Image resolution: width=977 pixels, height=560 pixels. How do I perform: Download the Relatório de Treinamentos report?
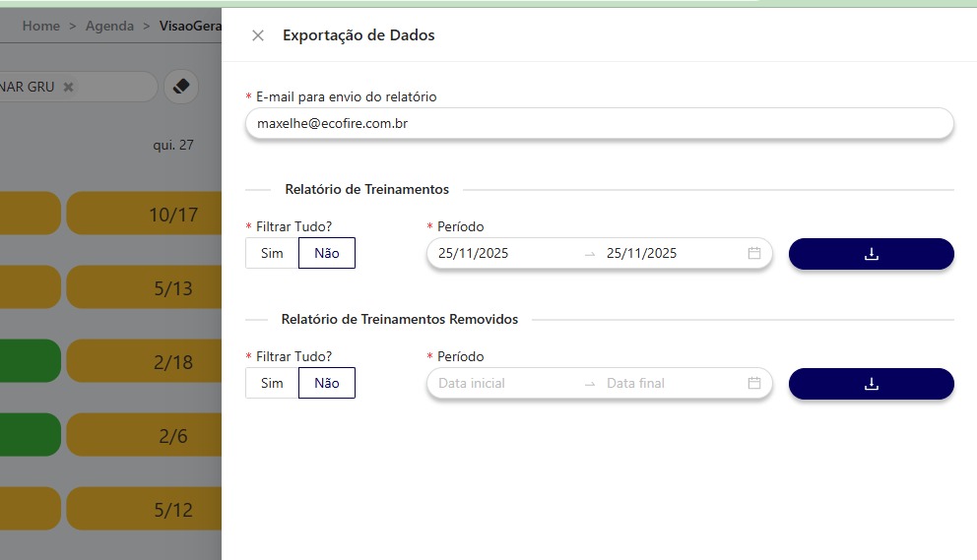click(x=871, y=254)
